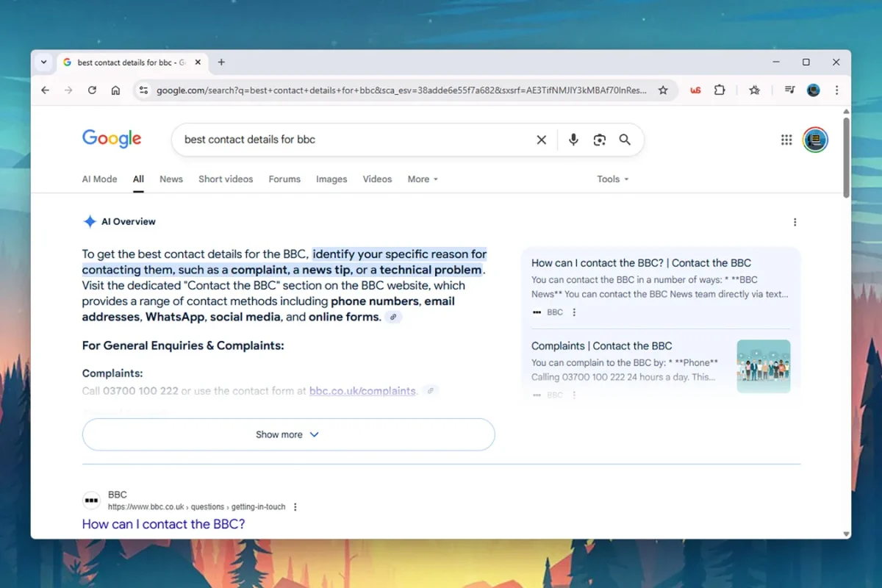Open a new browser tab

221,62
